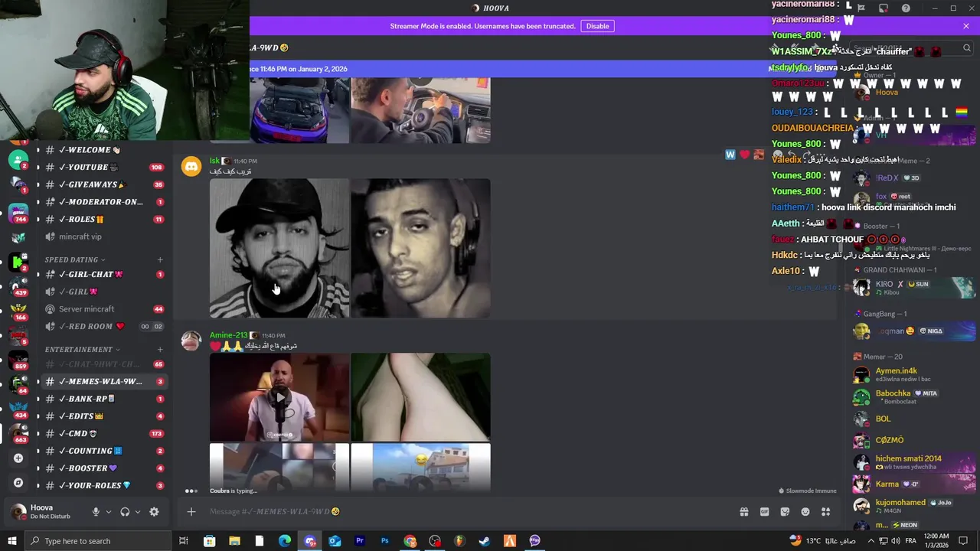Open the gift Nitro icon

(x=743, y=512)
